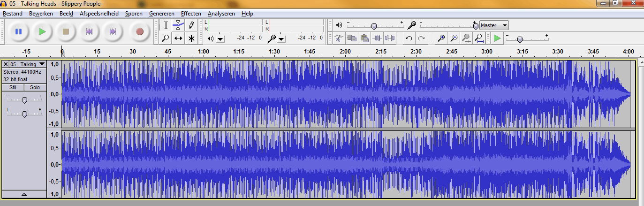Close the track with the X button
This screenshot has width=644, height=206.
(x=5, y=64)
